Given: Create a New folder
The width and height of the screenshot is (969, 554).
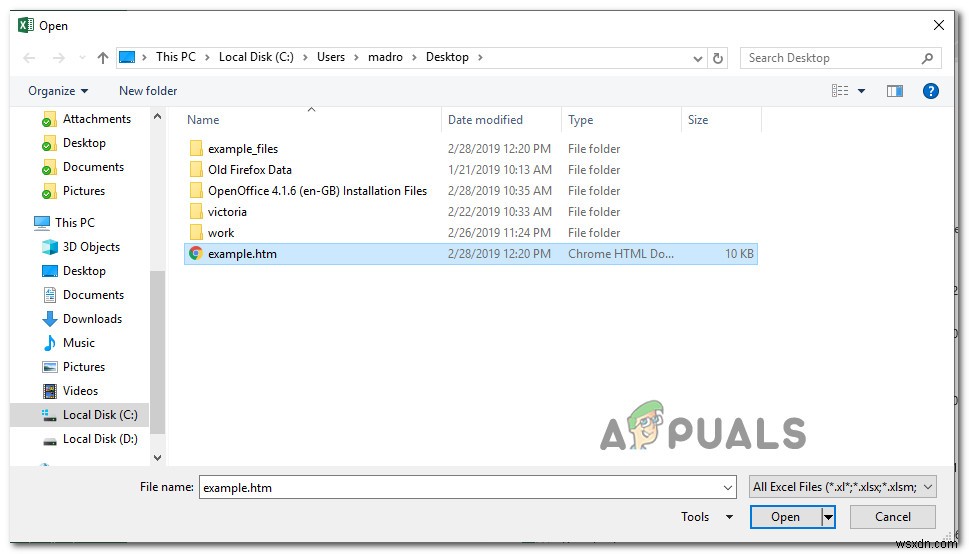Looking at the screenshot, I should click(x=148, y=91).
